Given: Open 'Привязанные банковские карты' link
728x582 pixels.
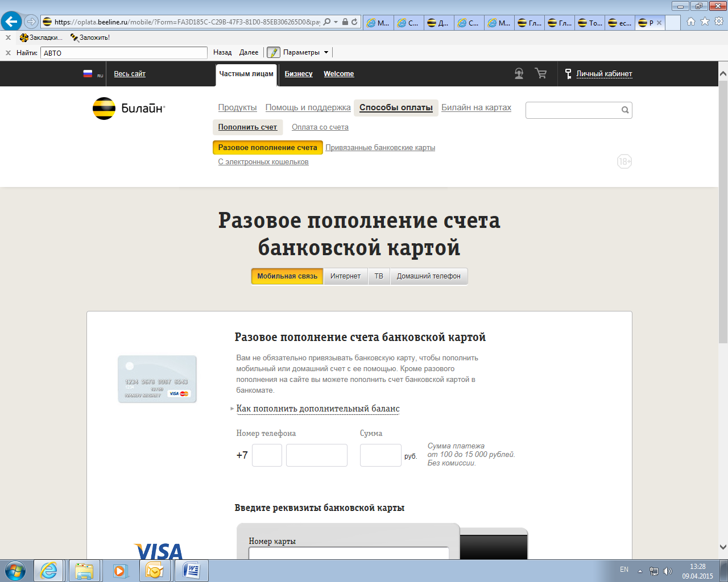Looking at the screenshot, I should tap(380, 148).
